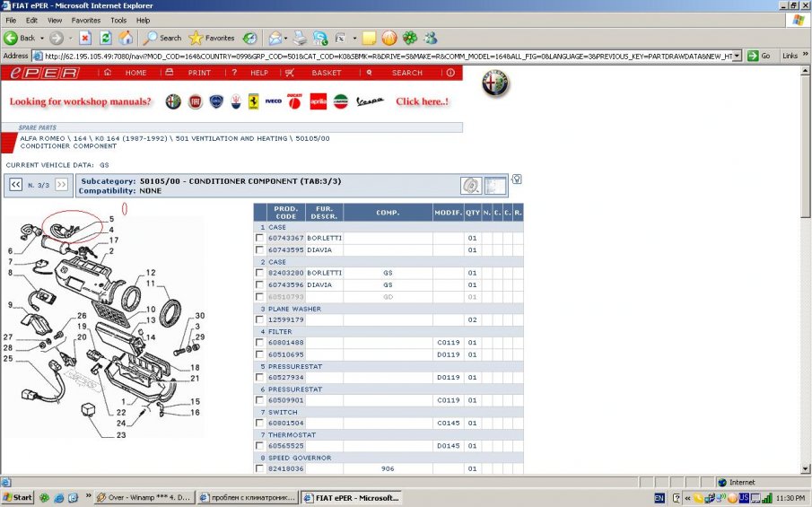Open the Tools menu
Image resolution: width=812 pixels, height=507 pixels.
click(118, 20)
